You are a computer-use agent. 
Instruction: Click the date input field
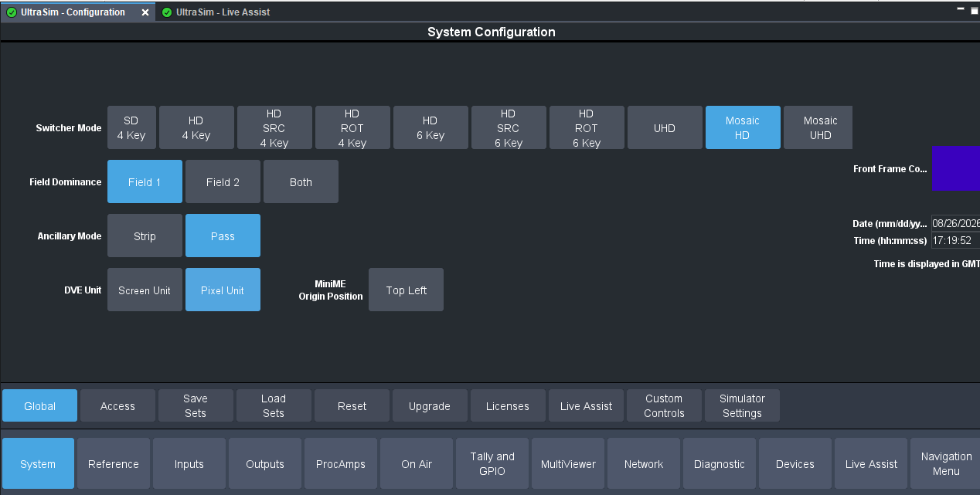point(956,223)
